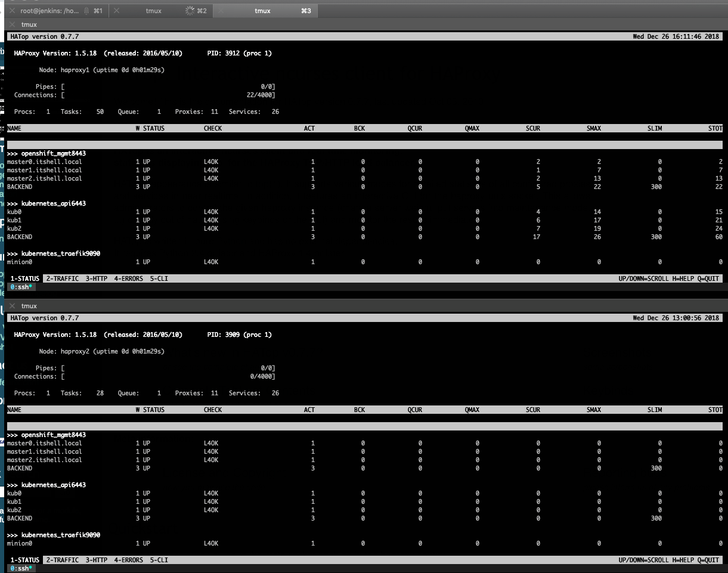Viewport: 728px width, 573px height.
Task: Click the 13:00:56 timestamp in lower pane
Action: pos(687,318)
